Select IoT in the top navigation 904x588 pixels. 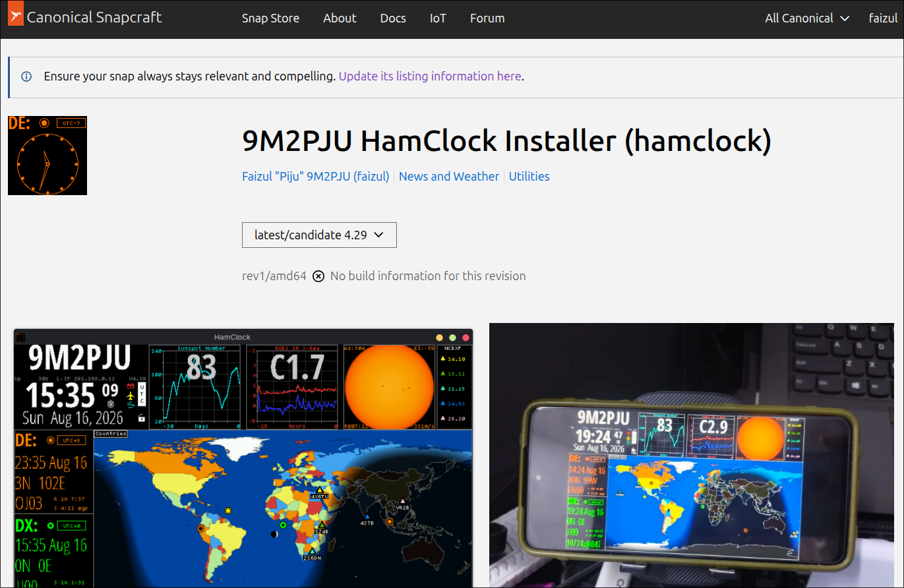[438, 18]
